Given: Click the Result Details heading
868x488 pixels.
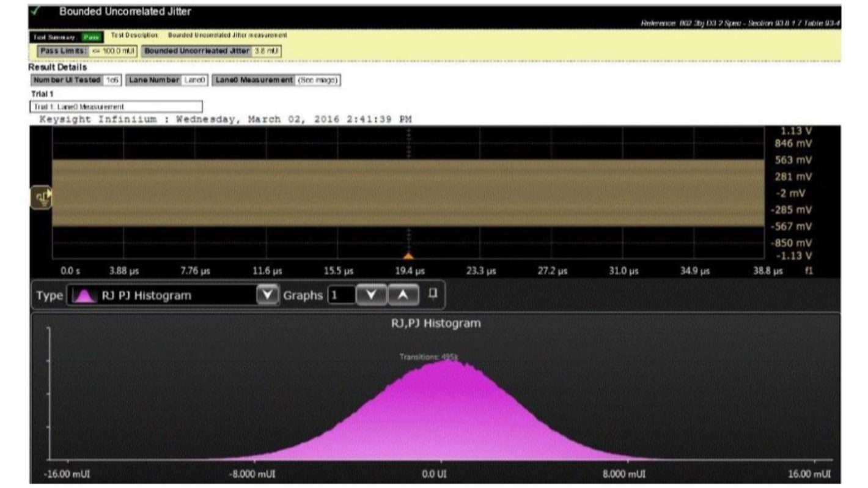Looking at the screenshot, I should tap(57, 67).
